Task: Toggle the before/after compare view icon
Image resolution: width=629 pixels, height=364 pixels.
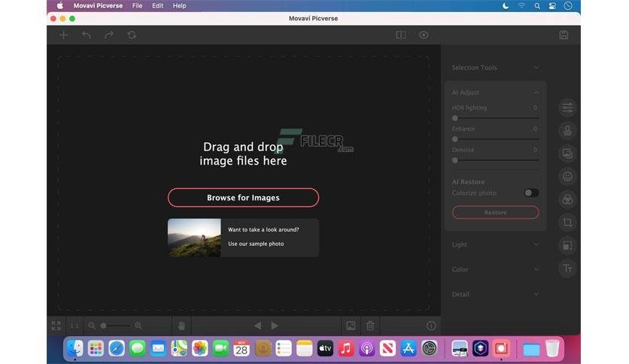Action: pos(401,35)
